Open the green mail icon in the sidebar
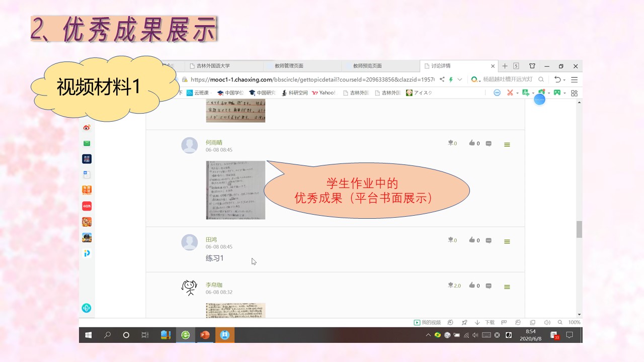This screenshot has width=644, height=362. coord(87,143)
